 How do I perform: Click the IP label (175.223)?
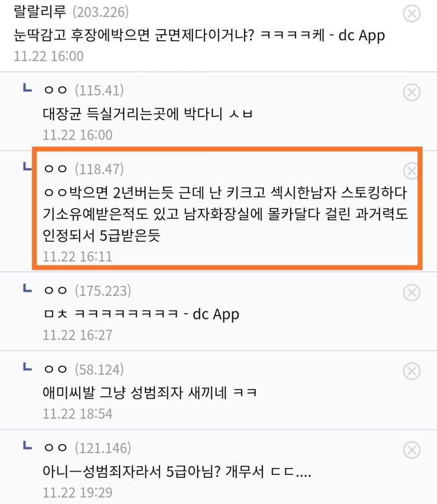103,291
